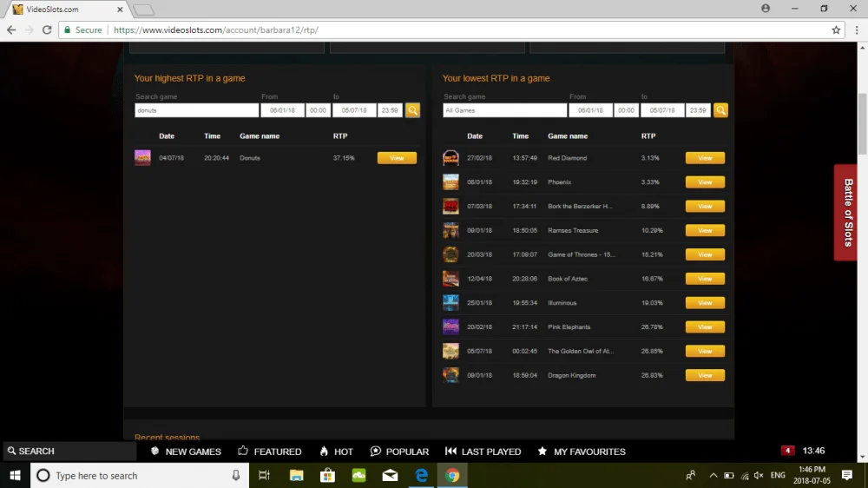Screen dimensions: 868x488
Task: Open Mail app from taskbar
Action: click(390, 475)
